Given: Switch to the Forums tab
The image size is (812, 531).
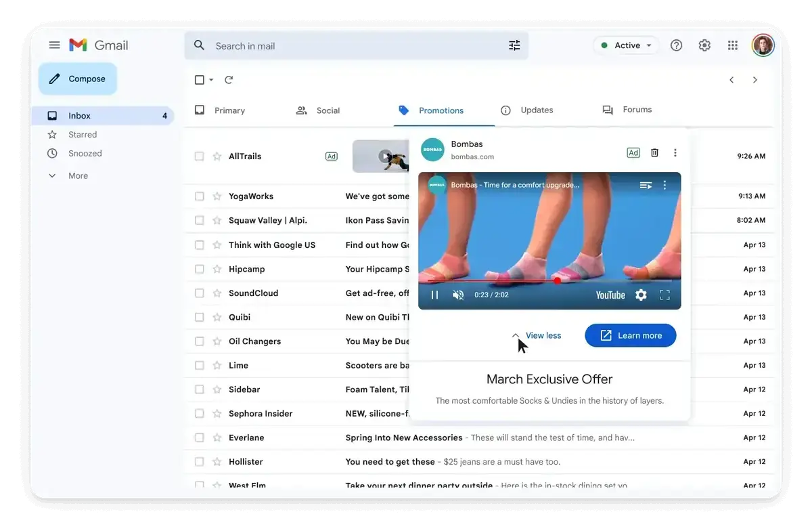Looking at the screenshot, I should point(627,110).
